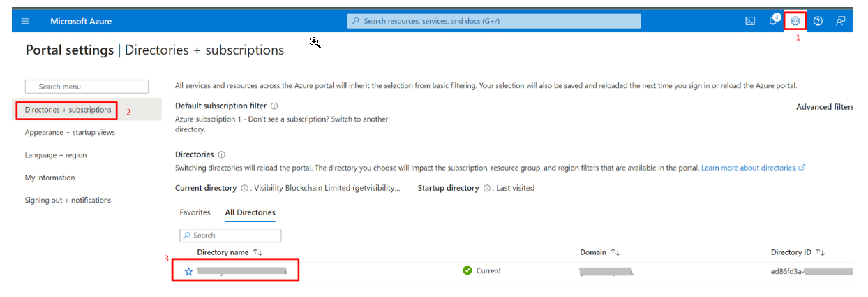The width and height of the screenshot is (868, 297).
Task: Open the Help question mark icon
Action: pos(818,21)
